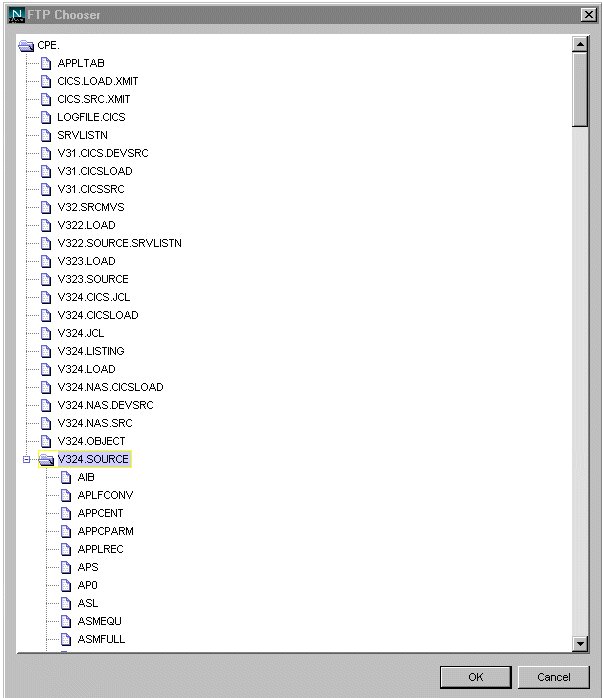Click the file icon beside APPCENT
The width and height of the screenshot is (602, 698).
66,513
